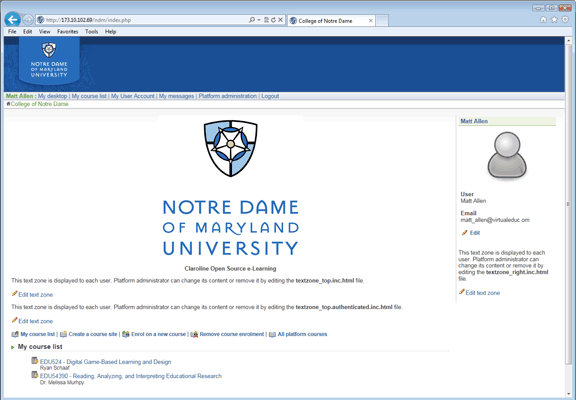This screenshot has height=400, width=576.
Task: Open the browser Tools gear icon
Action: (x=565, y=19)
